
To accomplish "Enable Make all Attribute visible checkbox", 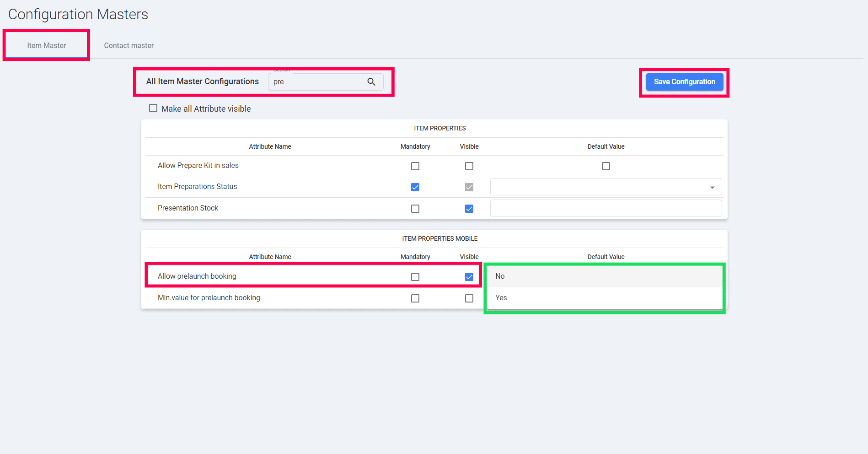I will [153, 108].
